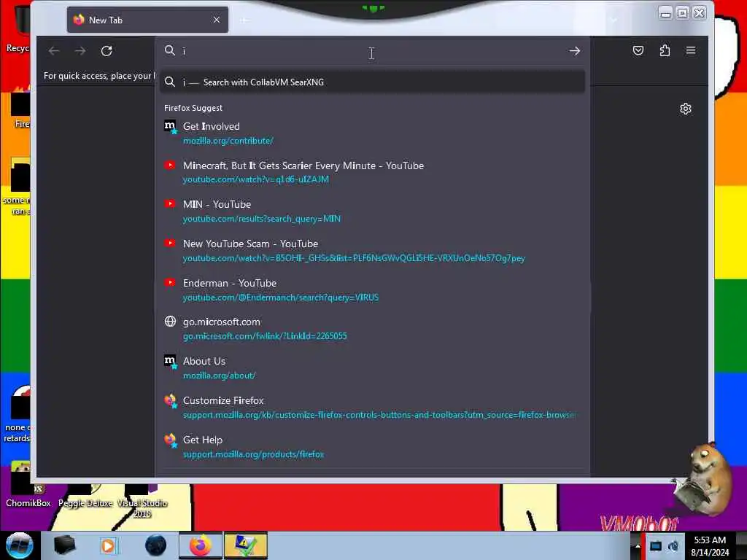This screenshot has width=747, height=560.
Task: Click the Go arrow in the address bar
Action: click(x=575, y=51)
